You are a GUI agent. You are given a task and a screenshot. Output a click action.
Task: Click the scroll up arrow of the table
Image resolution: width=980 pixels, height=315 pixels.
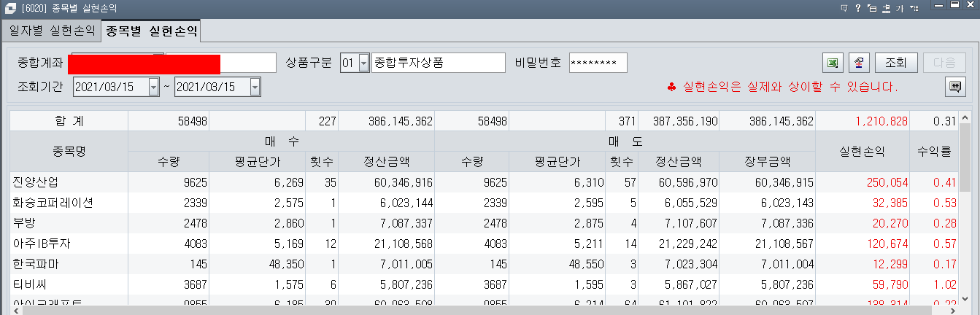pos(965,116)
